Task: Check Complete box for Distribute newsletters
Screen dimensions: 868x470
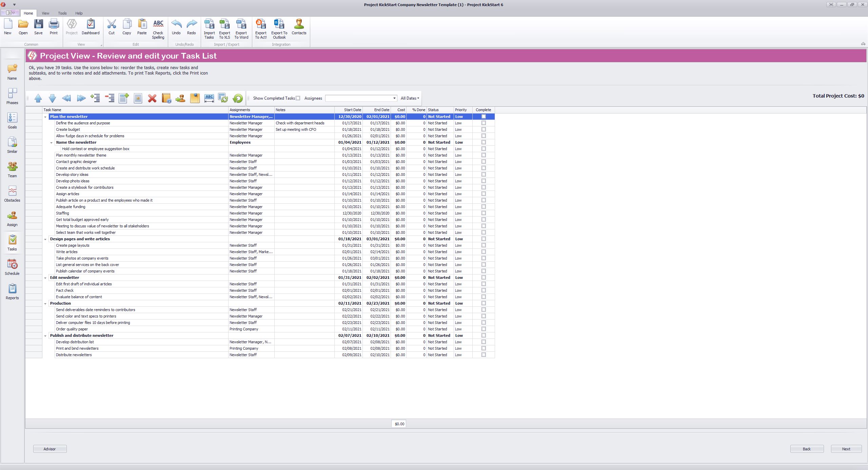Action: point(484,355)
